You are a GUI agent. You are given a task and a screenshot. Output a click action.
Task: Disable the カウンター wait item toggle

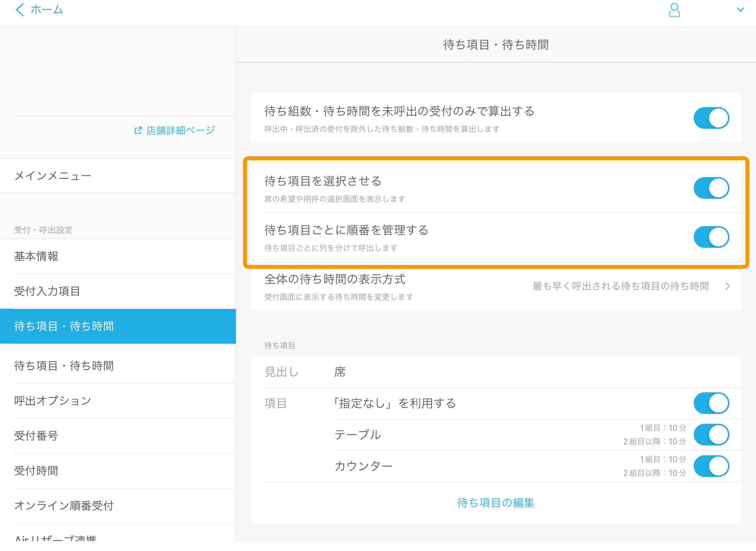[711, 466]
